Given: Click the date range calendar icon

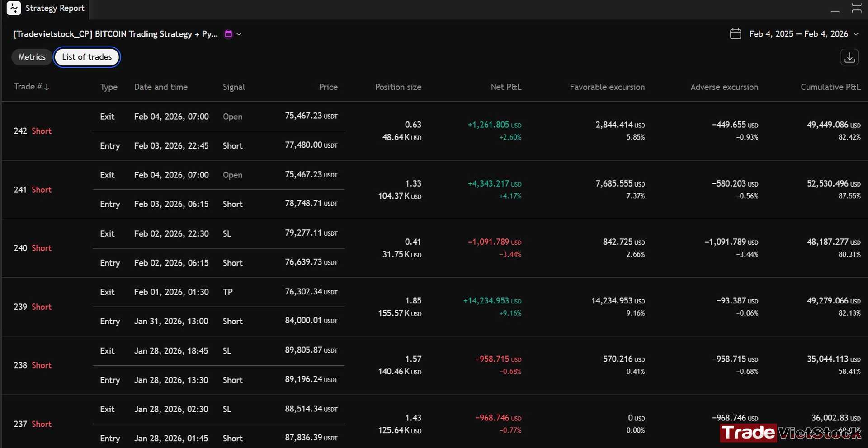Looking at the screenshot, I should pos(736,34).
